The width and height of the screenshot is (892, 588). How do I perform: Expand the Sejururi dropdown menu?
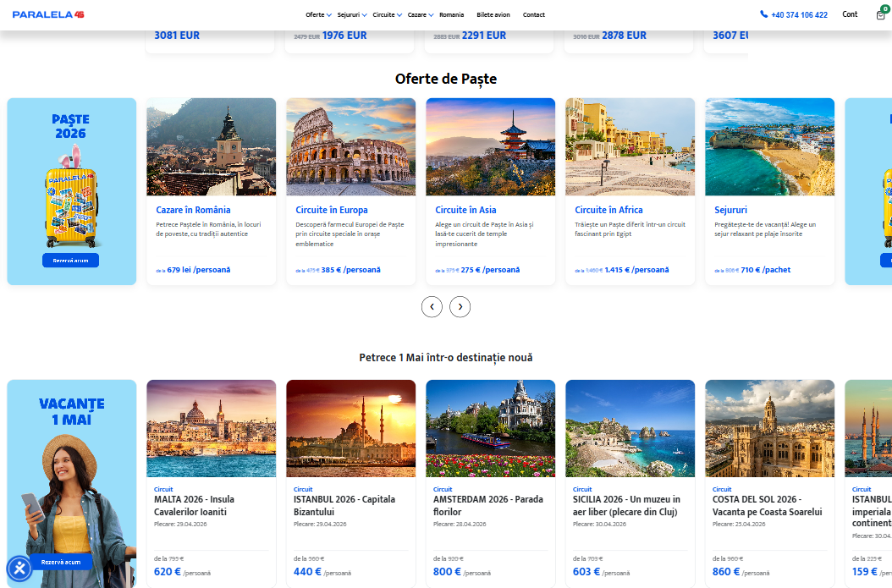click(351, 15)
